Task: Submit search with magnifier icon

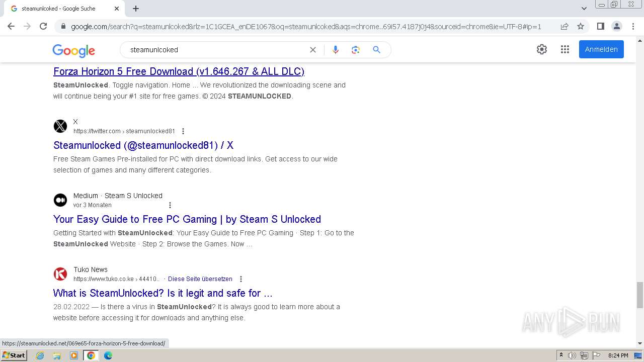Action: coord(376,50)
